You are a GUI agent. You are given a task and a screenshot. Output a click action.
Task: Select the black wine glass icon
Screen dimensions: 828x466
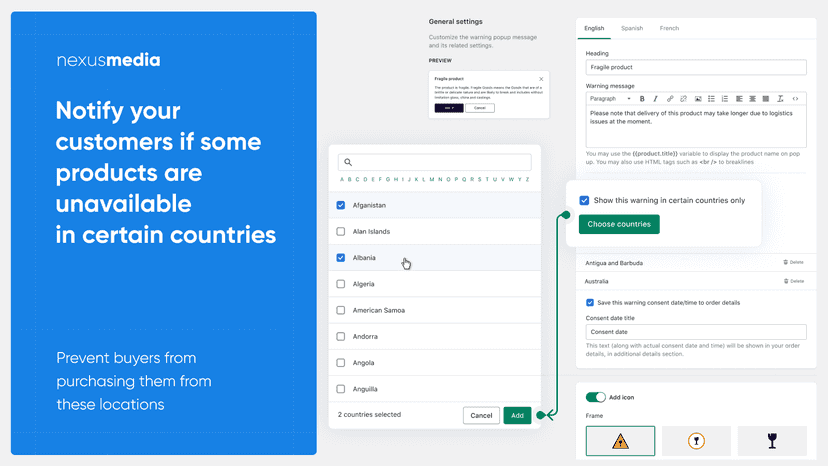tap(772, 441)
